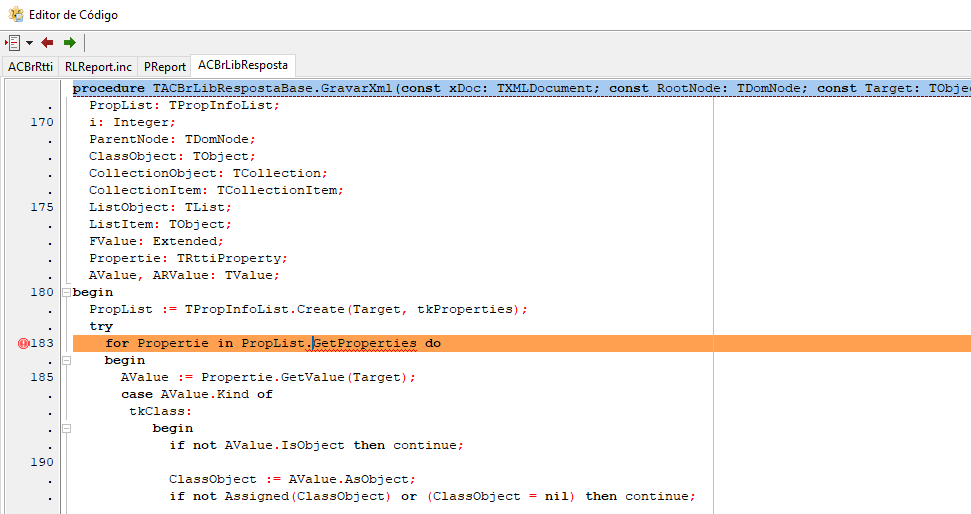Click the 'AValue := Propertie.GetValue(Target);' line

pos(268,377)
